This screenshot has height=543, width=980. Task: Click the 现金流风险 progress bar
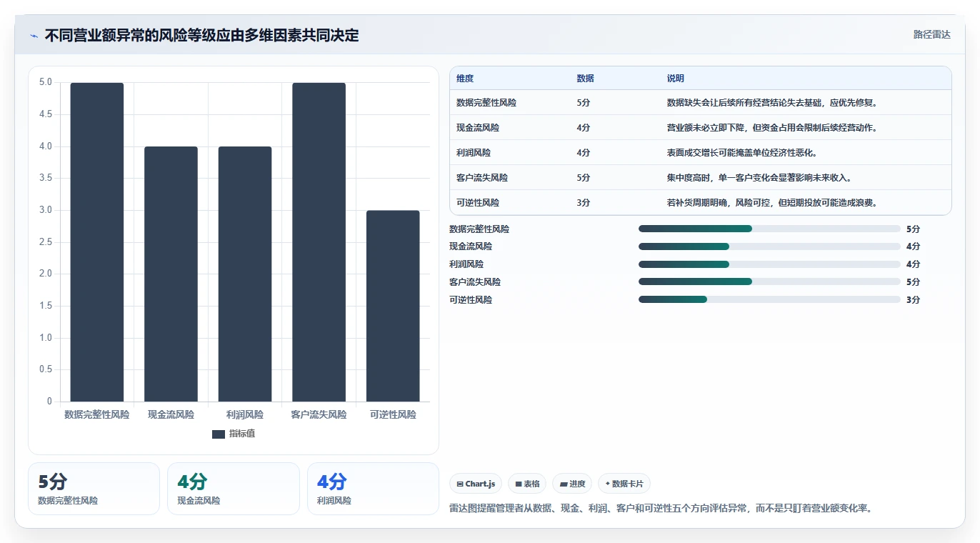pyautogui.click(x=769, y=246)
